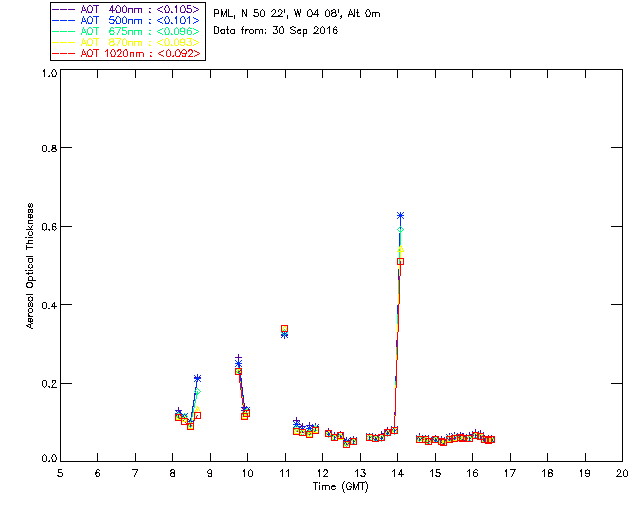Click the 0.6 y-axis tick label
Screen dimensions: 640x512
(x=49, y=227)
